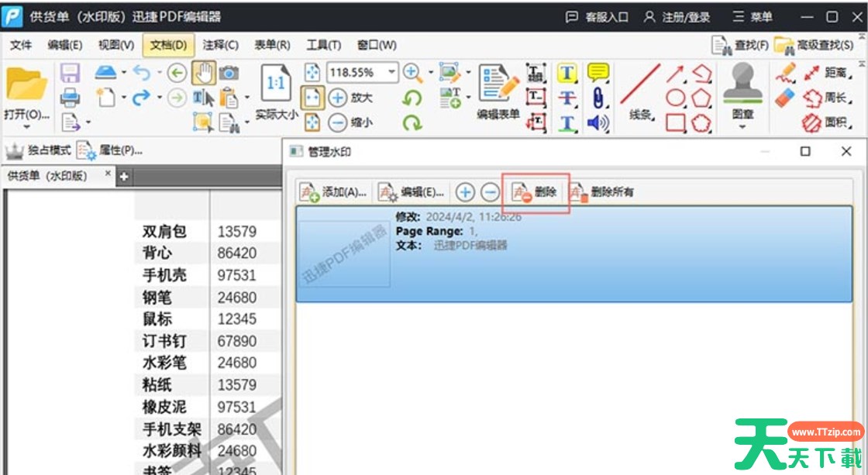
Task: Click the paperclip attachment annotation icon
Action: coord(598,98)
